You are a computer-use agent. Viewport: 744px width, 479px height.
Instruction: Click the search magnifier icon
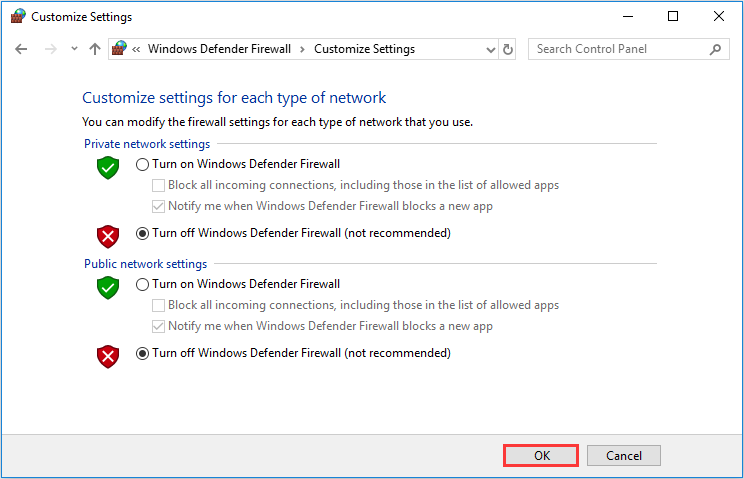(x=715, y=49)
